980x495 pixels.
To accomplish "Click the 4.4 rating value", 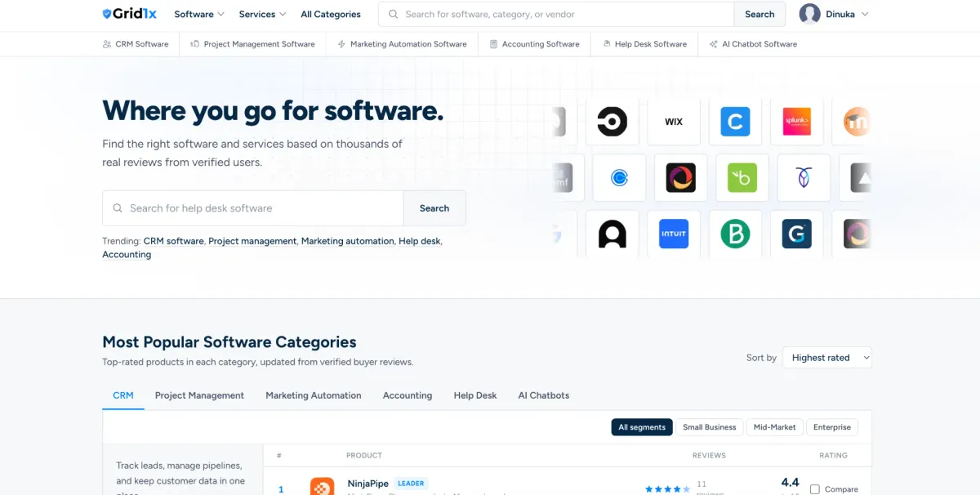I will coord(790,482).
